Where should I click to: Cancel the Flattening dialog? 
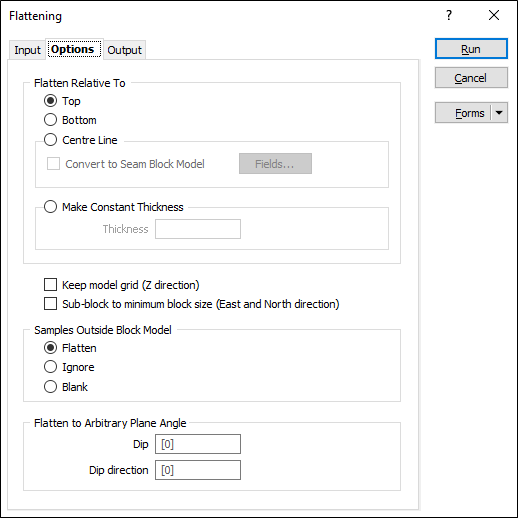471,78
